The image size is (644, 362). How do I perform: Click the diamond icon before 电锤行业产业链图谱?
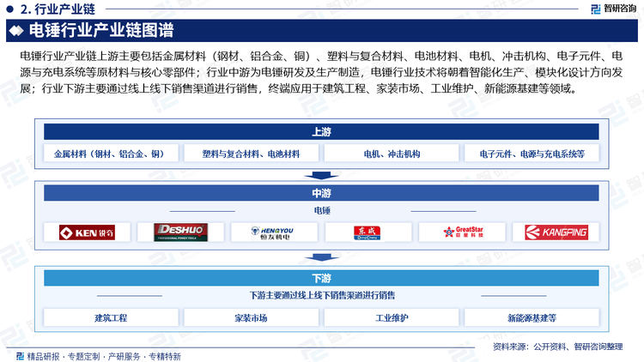16,31
